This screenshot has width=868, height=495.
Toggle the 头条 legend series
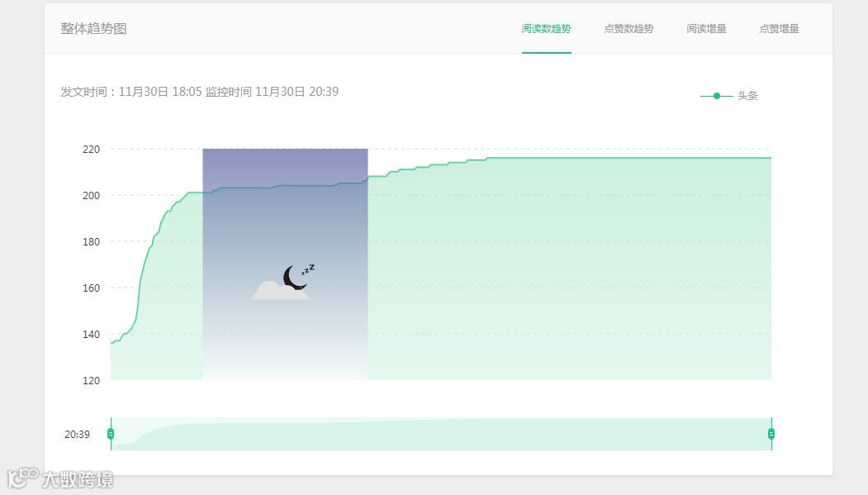pos(729,96)
